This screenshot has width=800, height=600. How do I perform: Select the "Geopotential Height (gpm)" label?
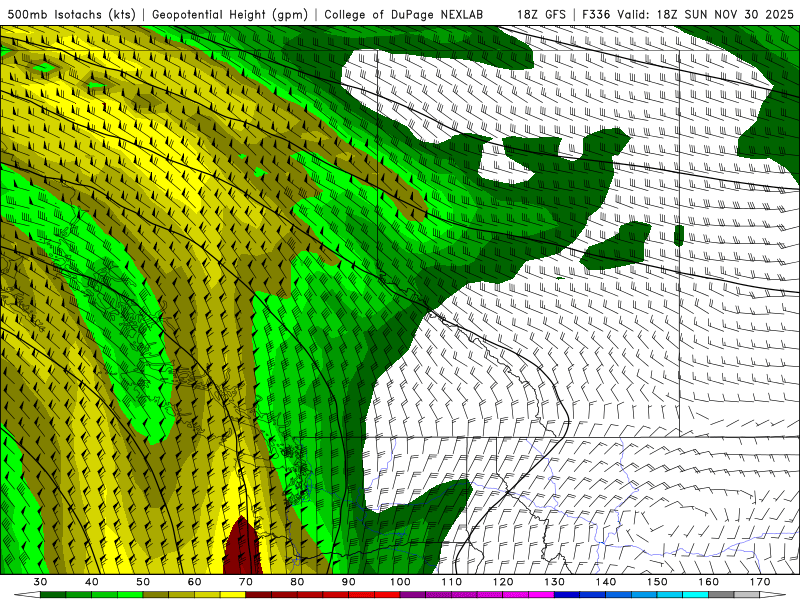point(230,15)
